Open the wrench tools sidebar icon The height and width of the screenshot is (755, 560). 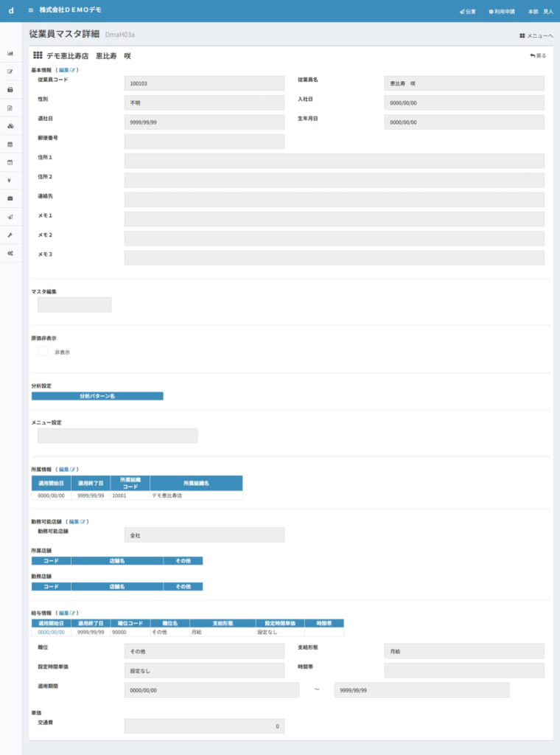pyautogui.click(x=10, y=234)
